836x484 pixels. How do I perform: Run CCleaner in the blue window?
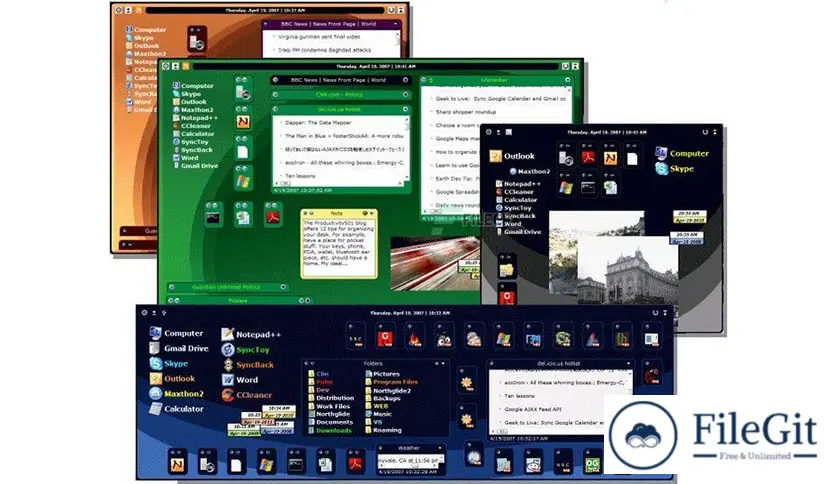pos(247,395)
